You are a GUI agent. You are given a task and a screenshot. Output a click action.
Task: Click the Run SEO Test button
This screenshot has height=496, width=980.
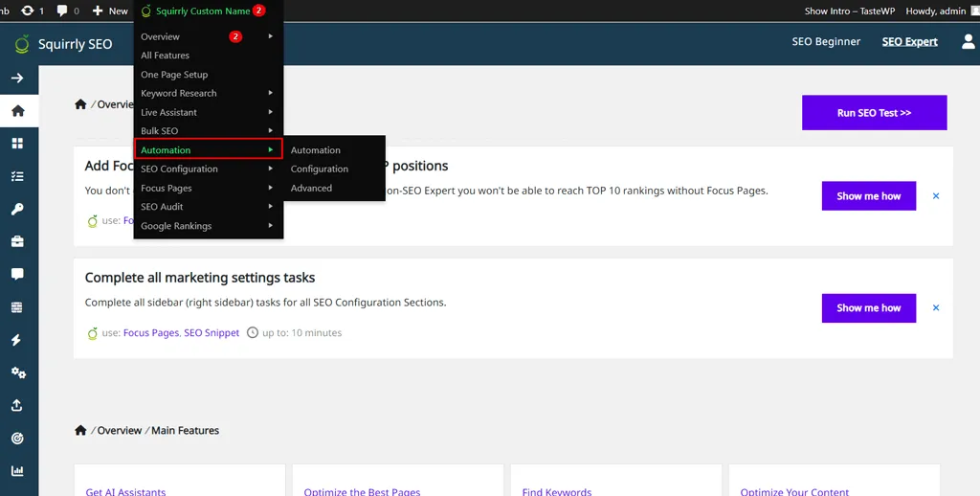875,113
